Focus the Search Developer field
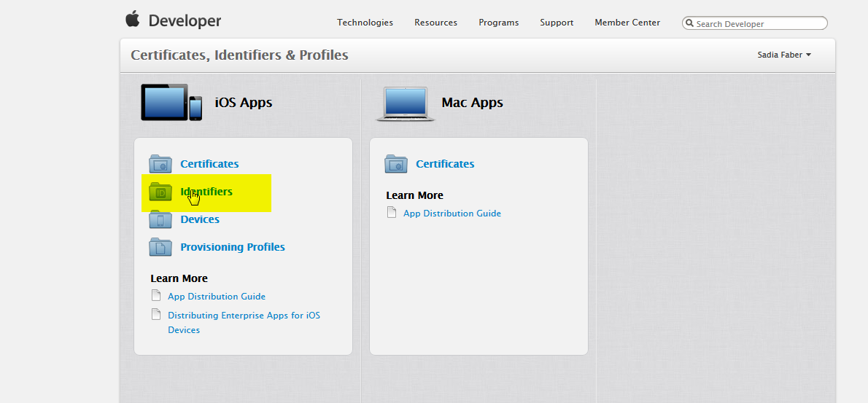 point(755,23)
